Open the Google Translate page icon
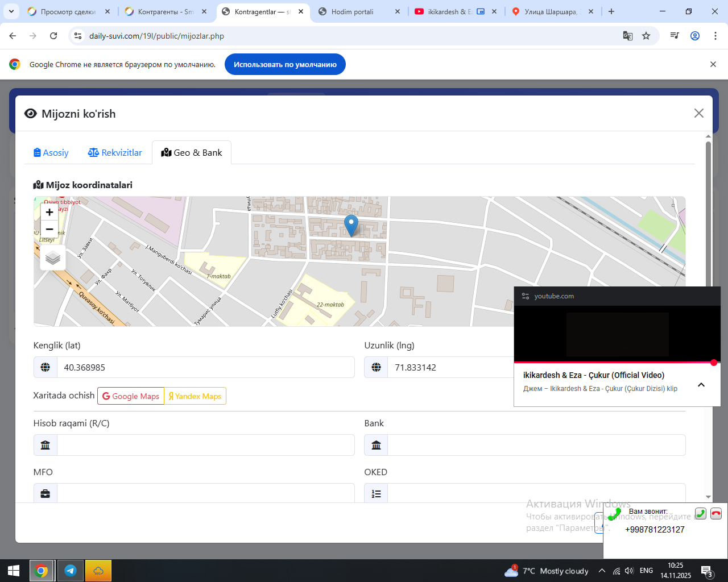 pyautogui.click(x=628, y=36)
